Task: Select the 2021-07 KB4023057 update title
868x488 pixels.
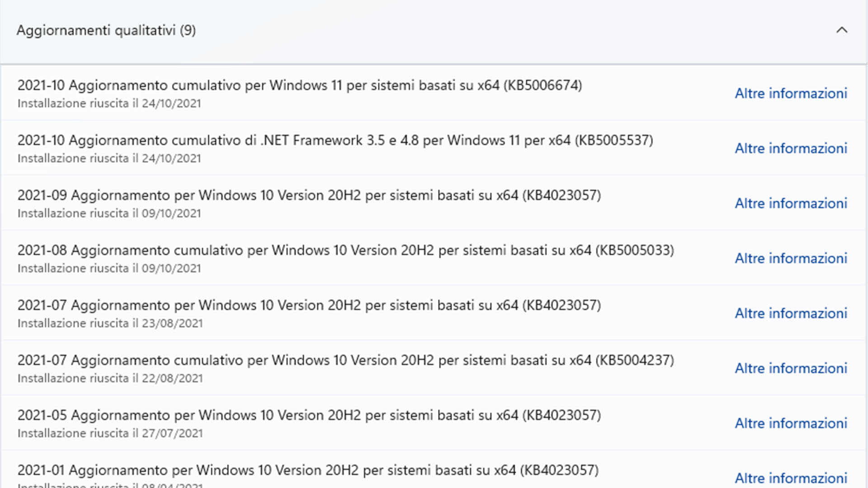Action: 309,305
